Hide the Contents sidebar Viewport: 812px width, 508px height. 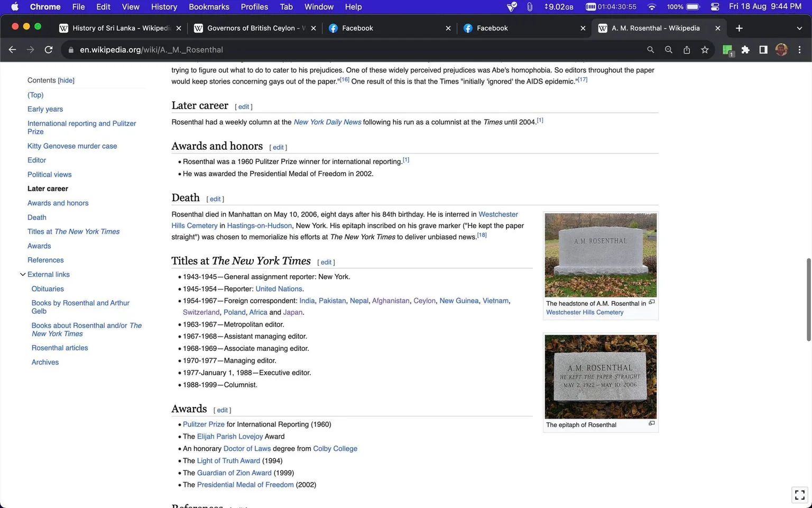pos(66,80)
